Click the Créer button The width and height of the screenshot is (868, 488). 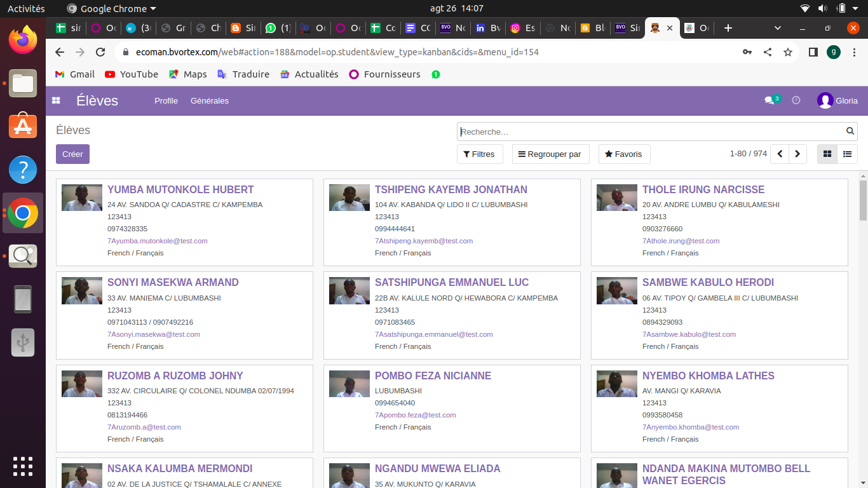72,154
